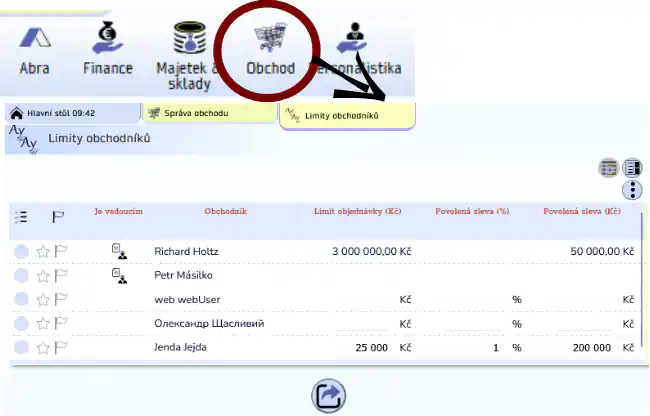Sort by Limit objednávky (Kč) column
The image size is (650, 416).
click(357, 212)
